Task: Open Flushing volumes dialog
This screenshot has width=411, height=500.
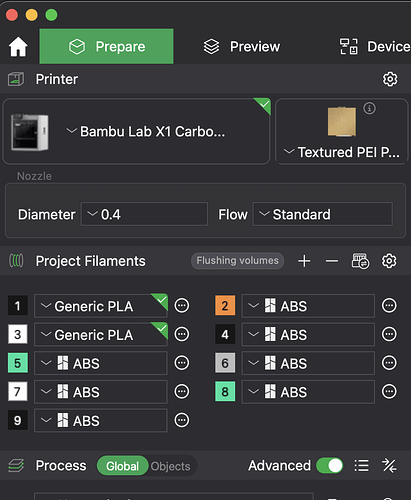Action: 237,261
